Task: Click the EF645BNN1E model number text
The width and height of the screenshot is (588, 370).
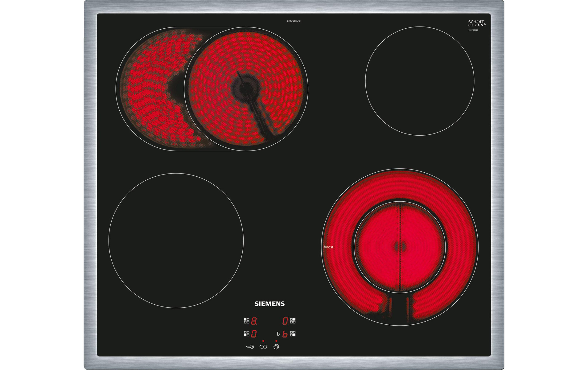Action: point(294,21)
